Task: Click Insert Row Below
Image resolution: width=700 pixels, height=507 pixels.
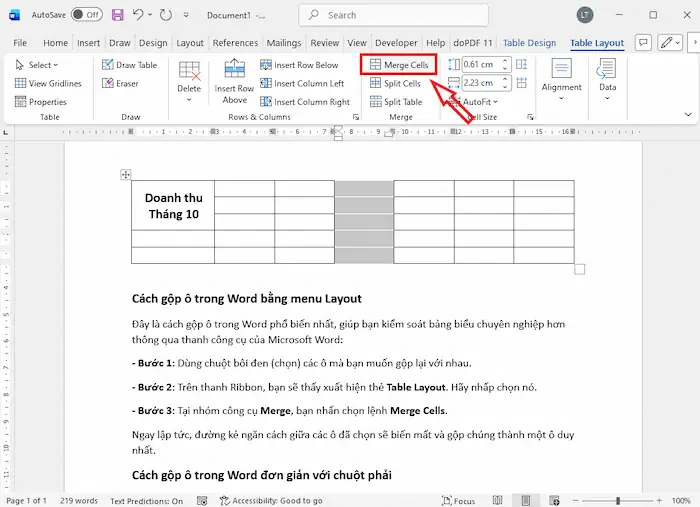Action: tap(299, 65)
